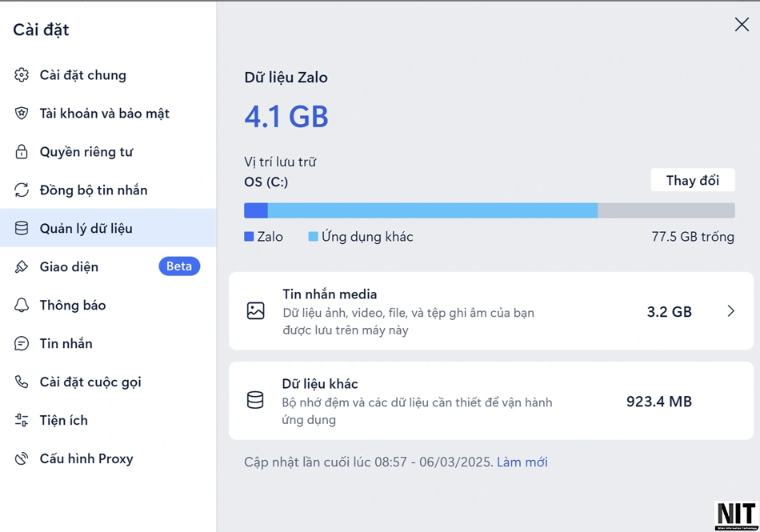
Task: Click the picture icon in Tin nhắn media card
Action: tap(255, 311)
